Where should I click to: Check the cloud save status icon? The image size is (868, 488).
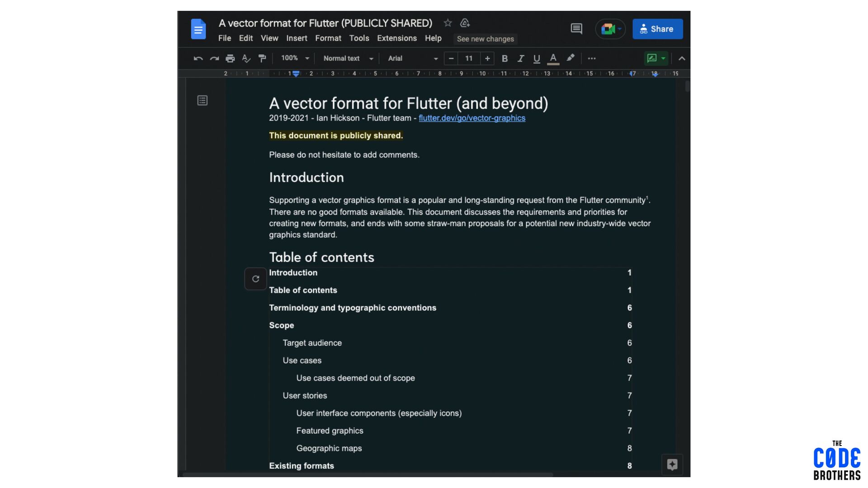[465, 23]
